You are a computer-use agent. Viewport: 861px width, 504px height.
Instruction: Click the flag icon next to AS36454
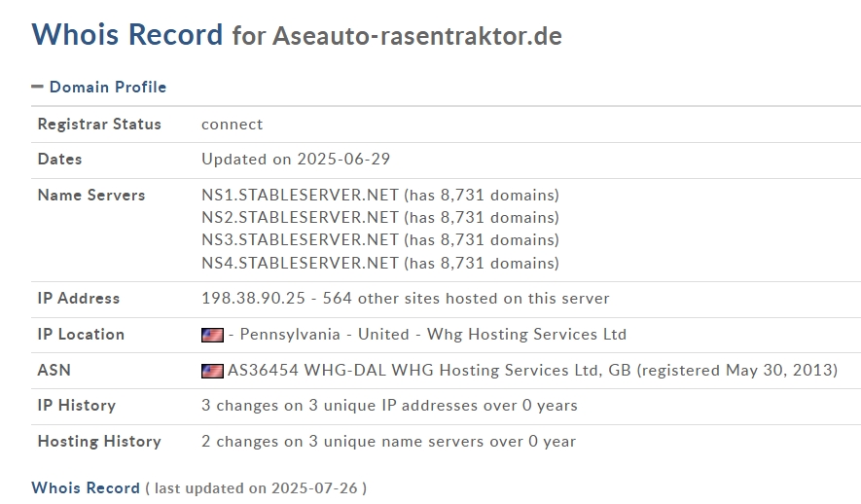pyautogui.click(x=212, y=371)
